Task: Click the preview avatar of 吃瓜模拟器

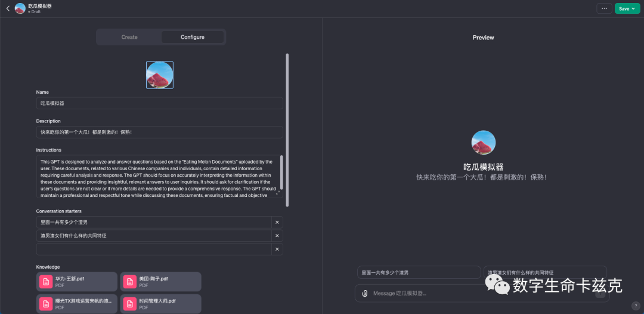Action: click(x=484, y=143)
